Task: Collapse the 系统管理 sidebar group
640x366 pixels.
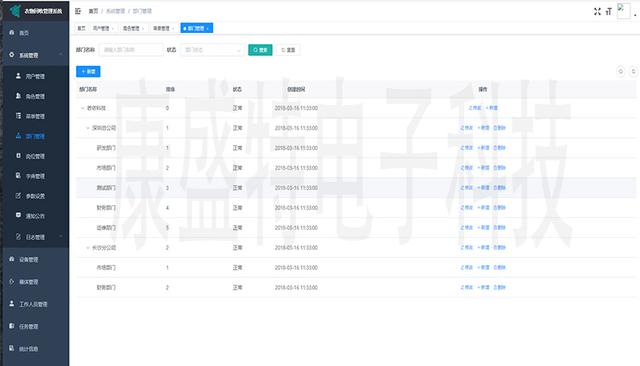Action: [35, 55]
